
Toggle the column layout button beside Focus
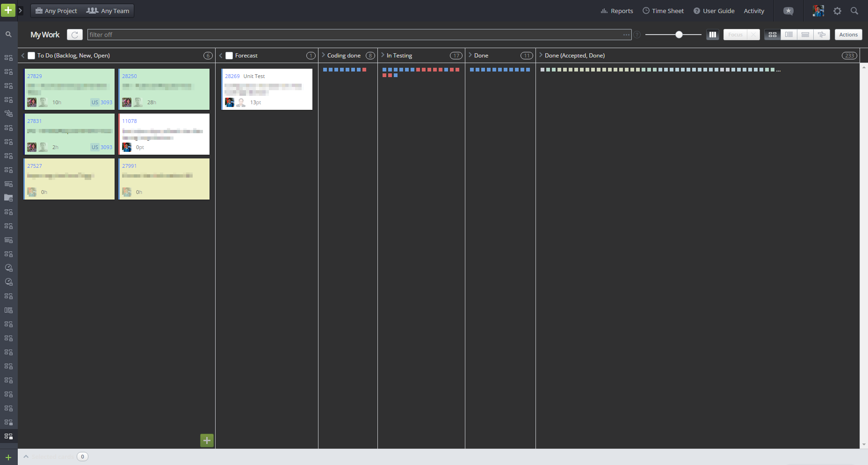[x=712, y=35]
